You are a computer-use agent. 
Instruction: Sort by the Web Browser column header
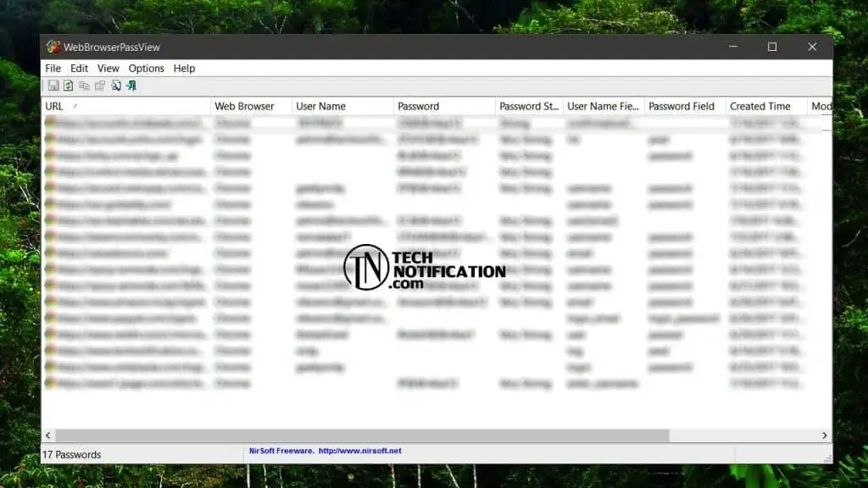click(x=251, y=106)
